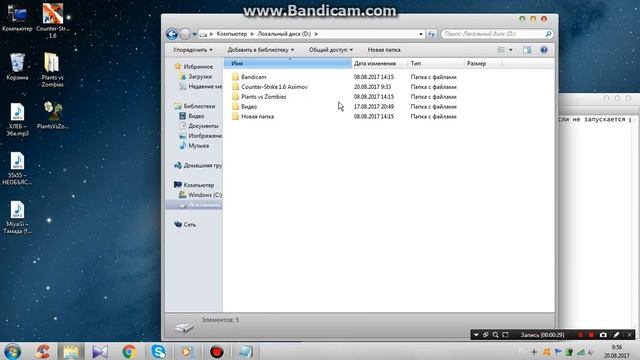The image size is (640, 360).
Task: Select the PlantsVsZombies desktop shortcut
Action: [x=52, y=116]
